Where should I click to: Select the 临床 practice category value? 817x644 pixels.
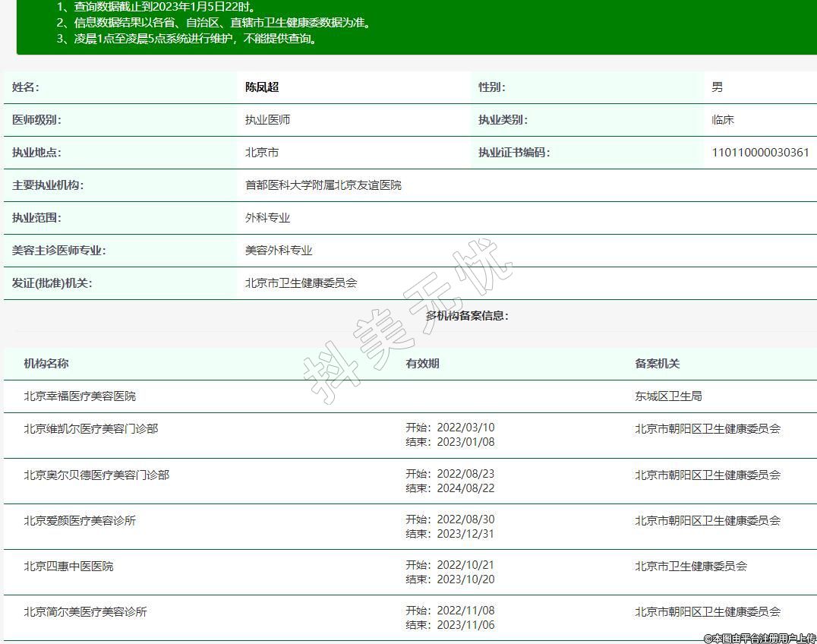coord(723,120)
